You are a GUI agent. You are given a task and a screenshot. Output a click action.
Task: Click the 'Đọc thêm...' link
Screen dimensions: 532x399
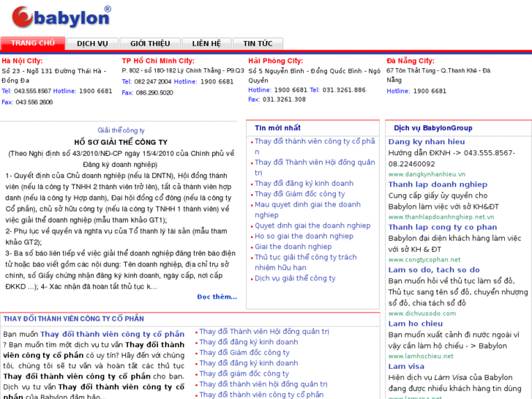pos(217,297)
